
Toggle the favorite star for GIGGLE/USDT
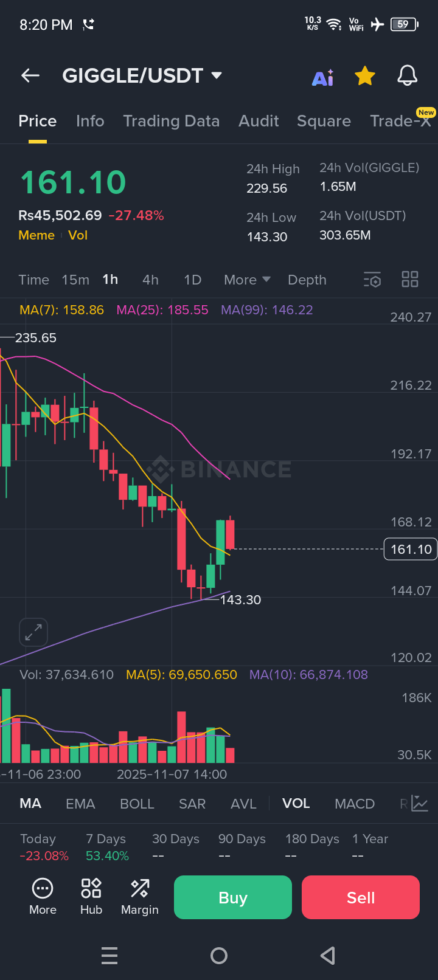pyautogui.click(x=365, y=76)
